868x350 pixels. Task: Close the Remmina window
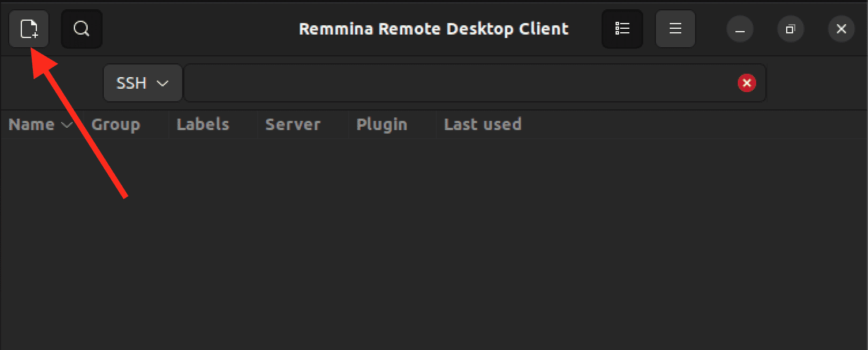(x=841, y=29)
